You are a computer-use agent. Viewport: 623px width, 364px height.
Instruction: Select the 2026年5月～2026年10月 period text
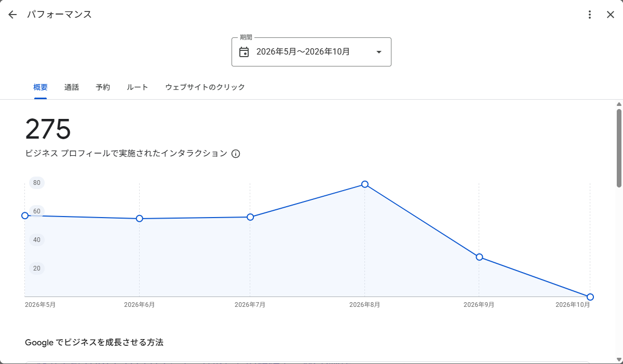point(303,52)
